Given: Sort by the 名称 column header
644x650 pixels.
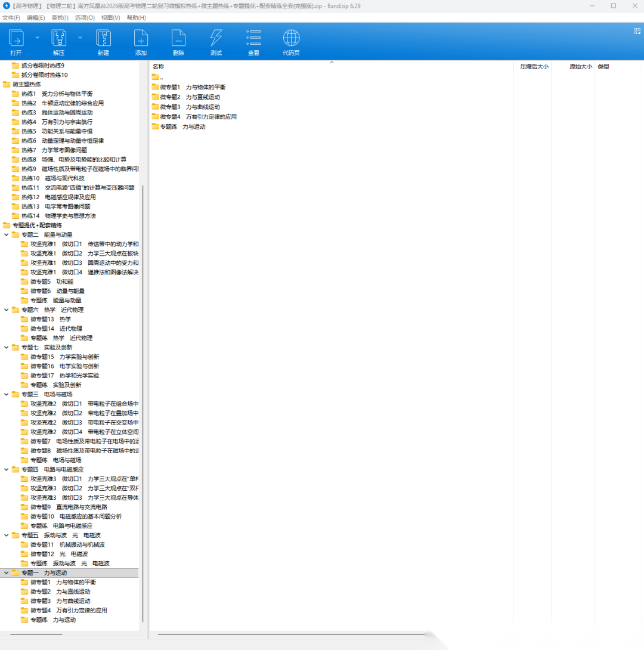Looking at the screenshot, I should point(159,67).
